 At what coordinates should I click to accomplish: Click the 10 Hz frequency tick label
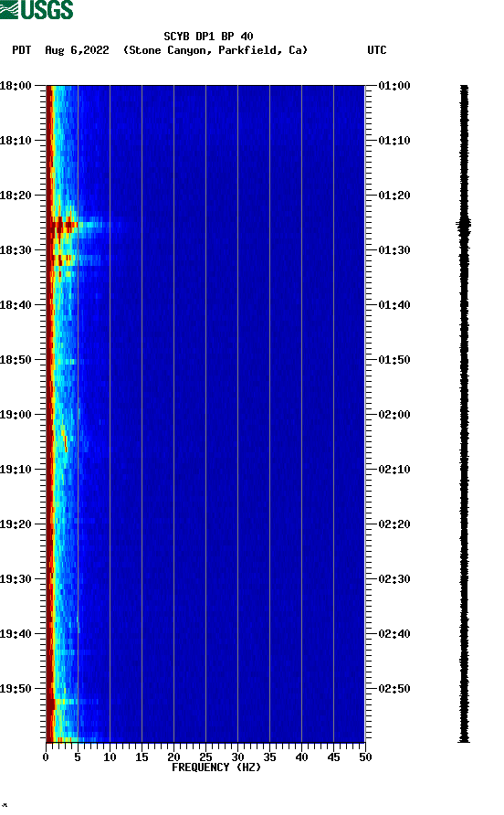tap(110, 757)
